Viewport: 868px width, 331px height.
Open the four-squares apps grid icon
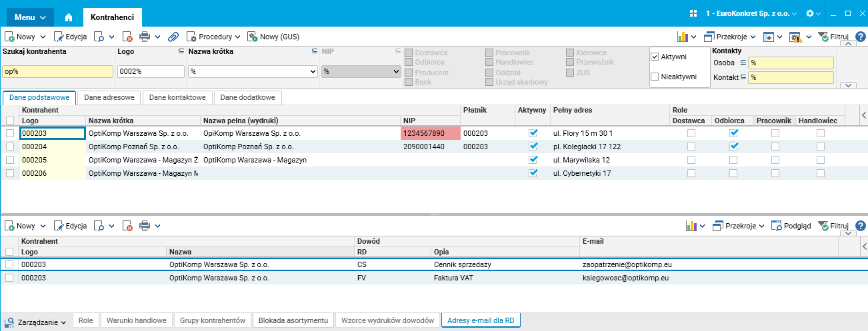point(693,13)
